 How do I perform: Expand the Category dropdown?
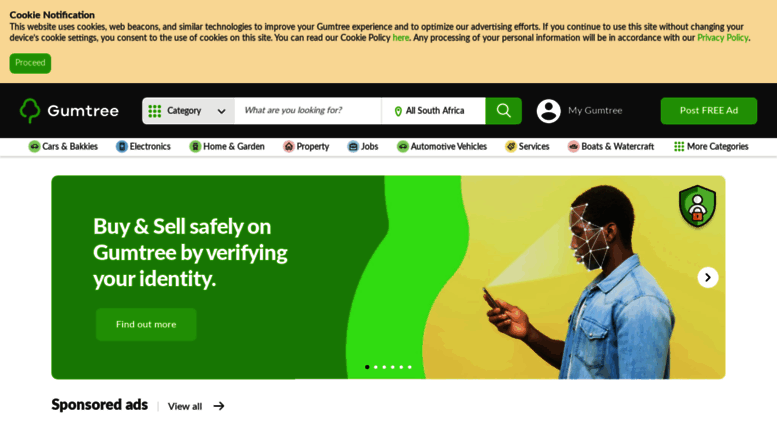[x=188, y=110]
